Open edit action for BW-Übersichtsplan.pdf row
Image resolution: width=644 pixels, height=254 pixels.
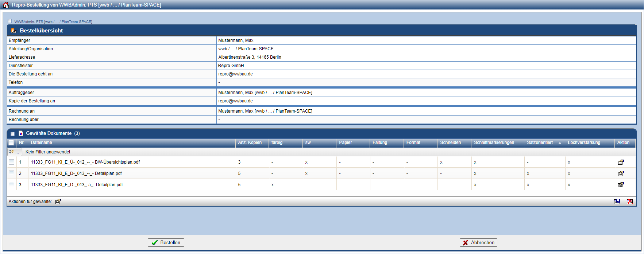point(621,162)
